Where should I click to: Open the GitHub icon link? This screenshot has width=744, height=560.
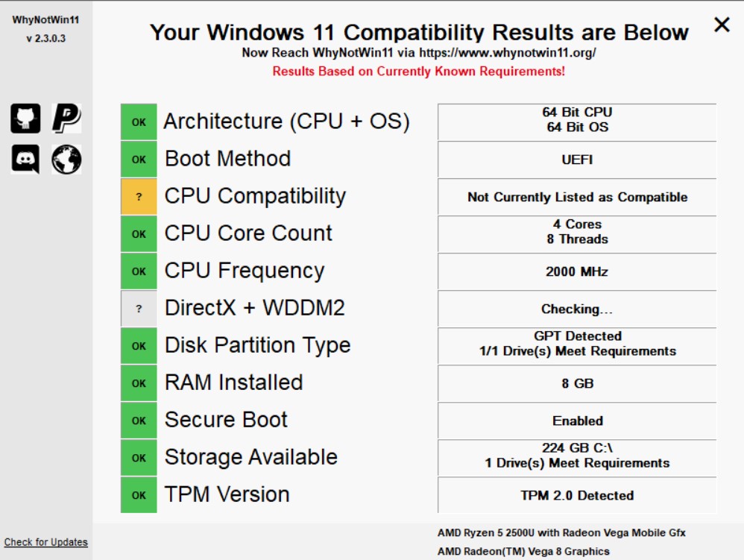[x=25, y=119]
